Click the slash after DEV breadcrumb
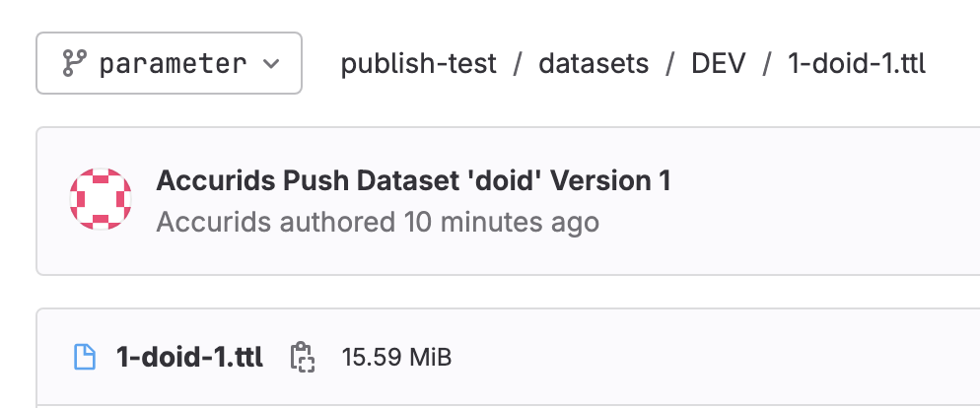980x408 pixels. [x=766, y=64]
